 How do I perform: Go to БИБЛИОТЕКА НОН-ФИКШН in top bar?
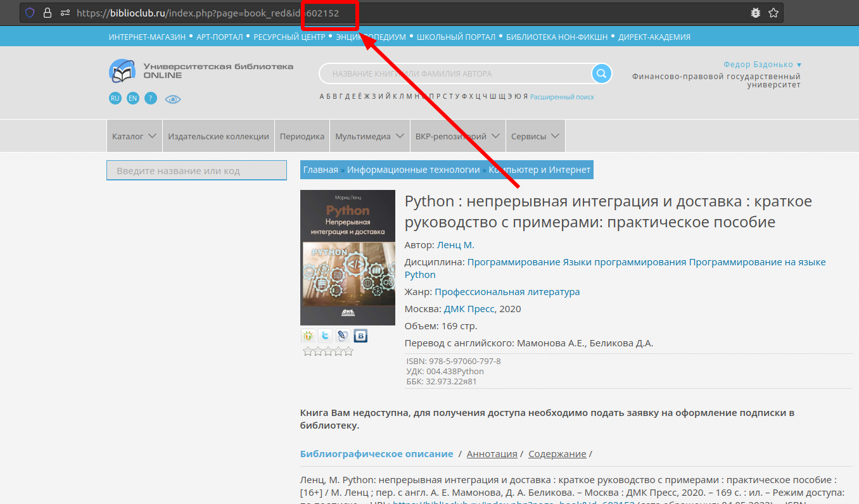(557, 37)
